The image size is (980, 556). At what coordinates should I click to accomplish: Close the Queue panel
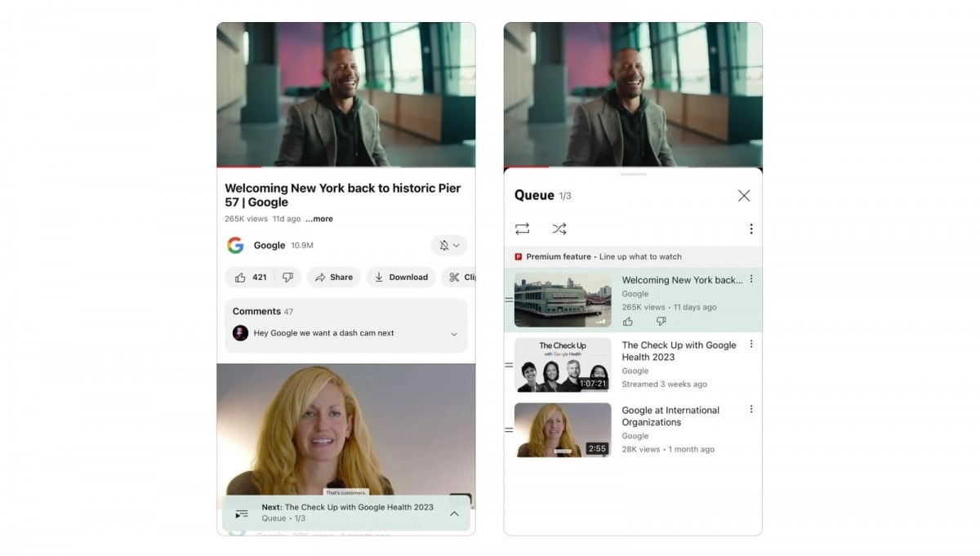[x=743, y=196]
